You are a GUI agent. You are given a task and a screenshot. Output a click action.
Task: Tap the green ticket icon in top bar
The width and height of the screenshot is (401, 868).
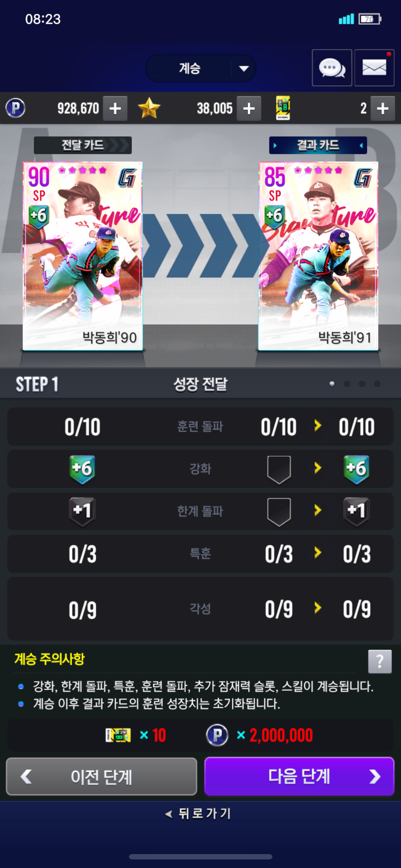283,108
